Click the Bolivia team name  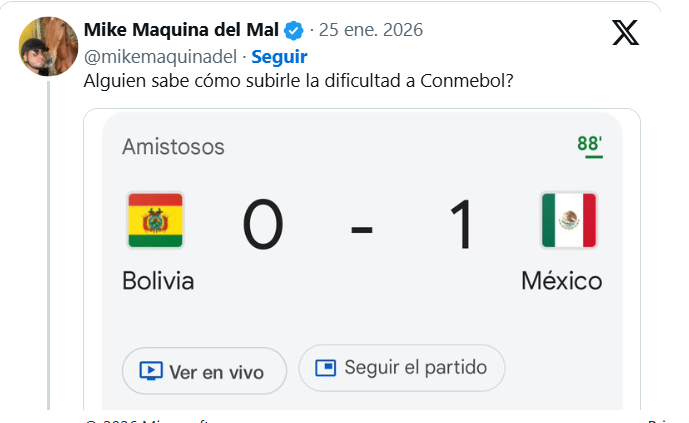pyautogui.click(x=158, y=281)
